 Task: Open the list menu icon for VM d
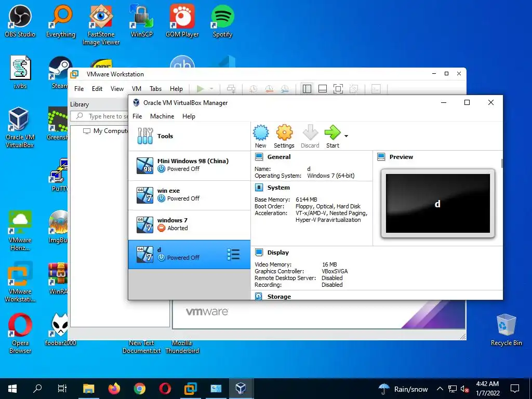(x=233, y=254)
